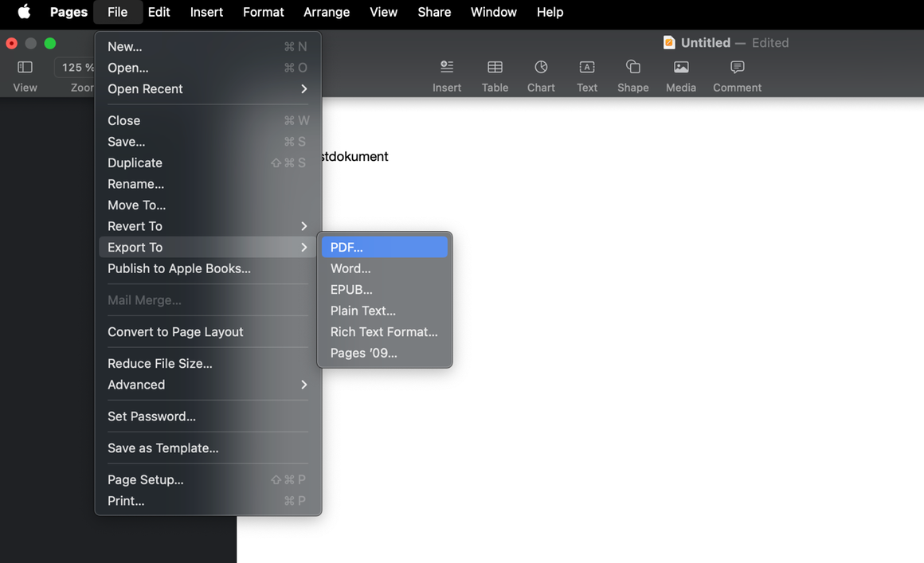Screen dimensions: 924x563
Task: Open the Format menu
Action: 264,12
